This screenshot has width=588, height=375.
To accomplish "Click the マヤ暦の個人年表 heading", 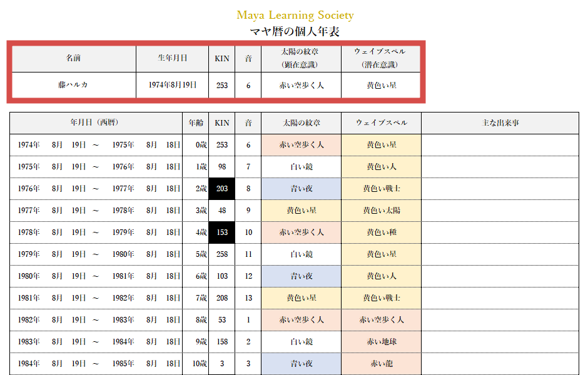I will coord(295,31).
